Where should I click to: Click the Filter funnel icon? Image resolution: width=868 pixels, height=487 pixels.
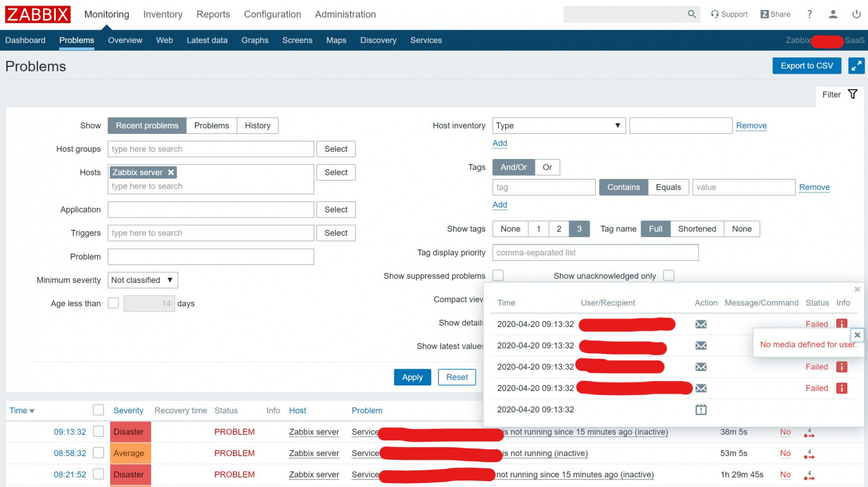tap(852, 94)
